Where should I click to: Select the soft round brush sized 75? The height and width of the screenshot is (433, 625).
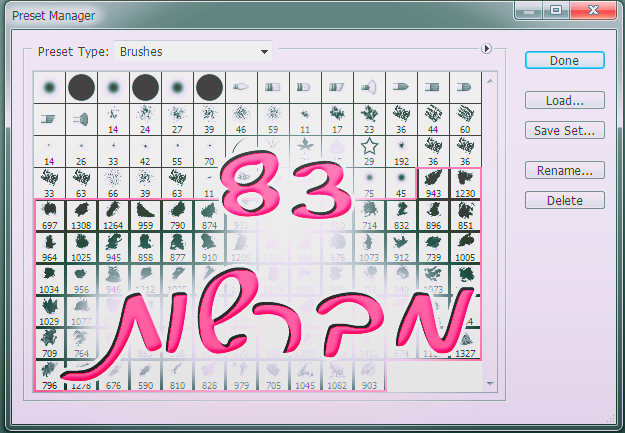click(x=369, y=183)
